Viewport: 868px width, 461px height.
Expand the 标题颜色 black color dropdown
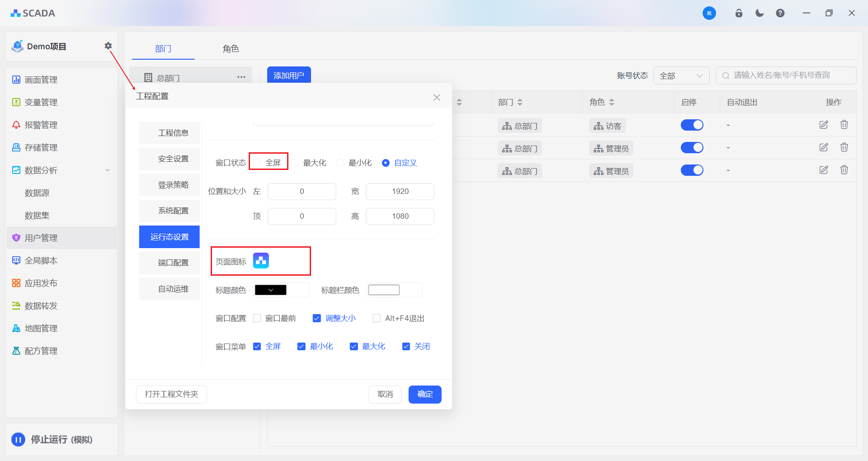pyautogui.click(x=271, y=290)
